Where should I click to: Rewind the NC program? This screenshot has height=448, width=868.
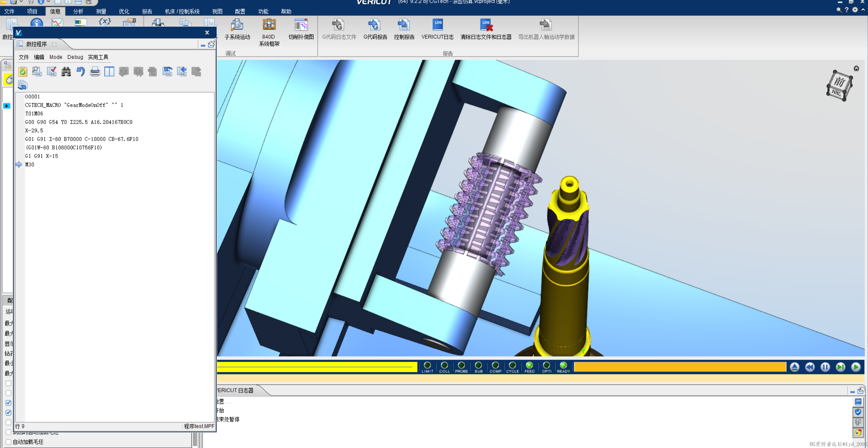click(810, 367)
